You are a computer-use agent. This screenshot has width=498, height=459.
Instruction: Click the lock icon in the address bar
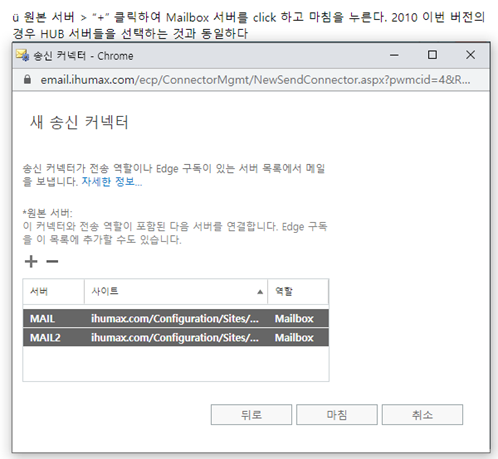pos(27,80)
